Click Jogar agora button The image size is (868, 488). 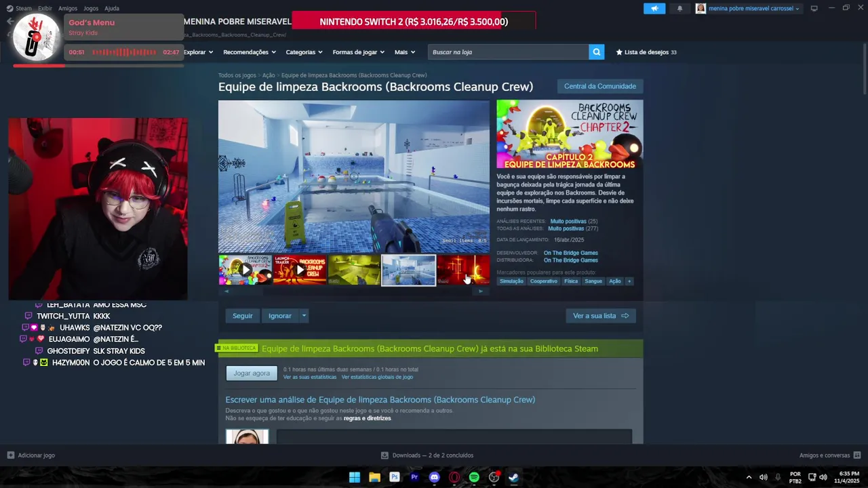(x=252, y=373)
